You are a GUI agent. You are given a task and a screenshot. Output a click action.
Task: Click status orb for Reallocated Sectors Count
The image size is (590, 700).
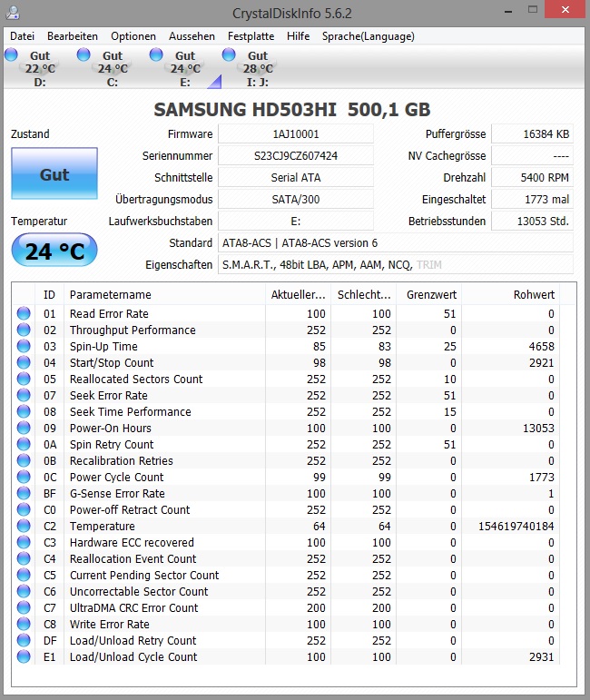point(24,379)
